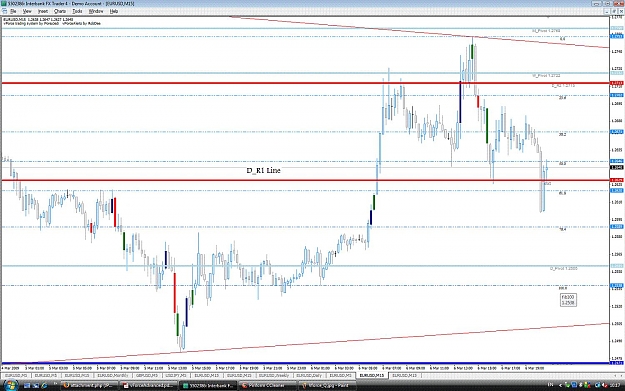Open Internet Explorer from quick launch
The height and width of the screenshot is (391, 625).
coord(44,385)
